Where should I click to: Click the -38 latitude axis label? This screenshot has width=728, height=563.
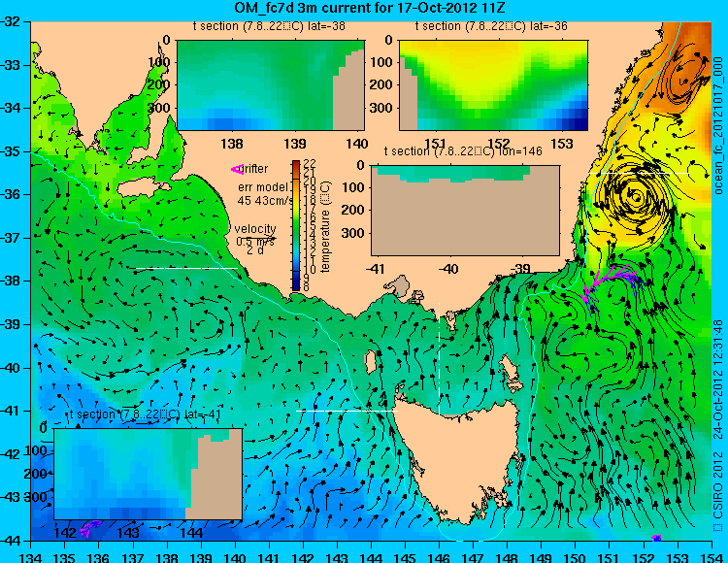click(11, 281)
